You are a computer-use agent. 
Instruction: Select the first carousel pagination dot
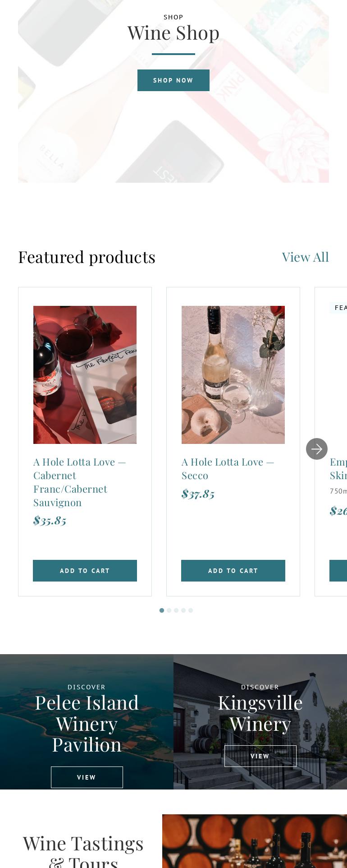(162, 610)
